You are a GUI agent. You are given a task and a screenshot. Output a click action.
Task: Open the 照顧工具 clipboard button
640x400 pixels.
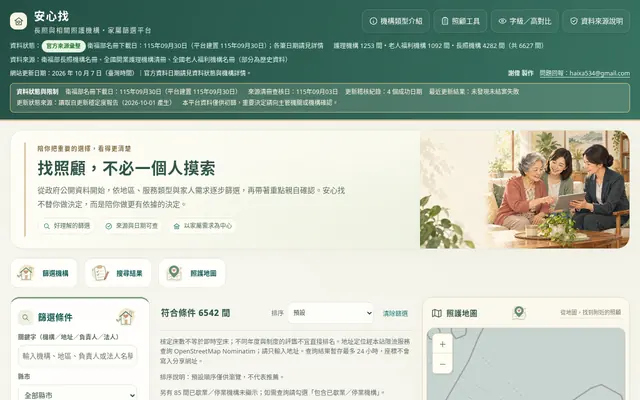click(460, 21)
